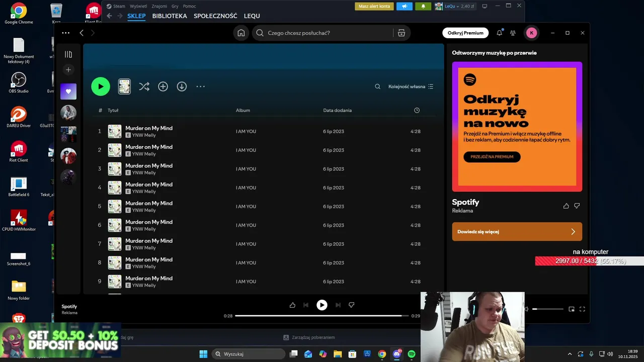This screenshot has height=362, width=644.
Task: Click the plus create icon in Spotify sidebar
Action: coord(68,69)
